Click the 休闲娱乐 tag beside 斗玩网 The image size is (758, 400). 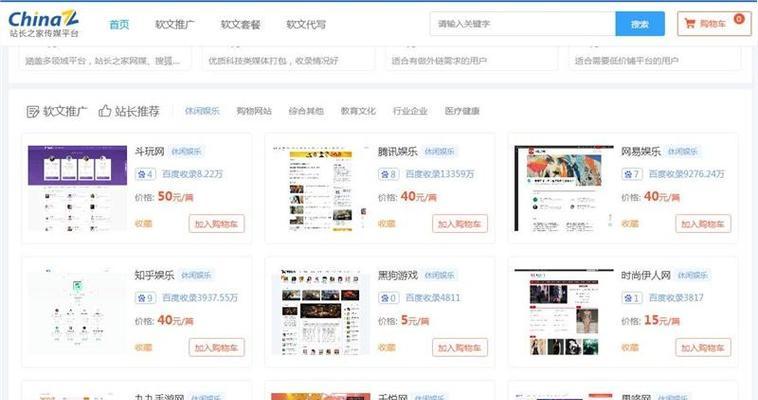pos(186,151)
